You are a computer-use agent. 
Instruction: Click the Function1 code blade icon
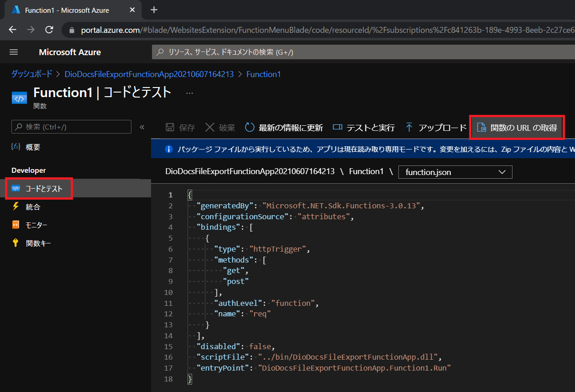point(19,97)
